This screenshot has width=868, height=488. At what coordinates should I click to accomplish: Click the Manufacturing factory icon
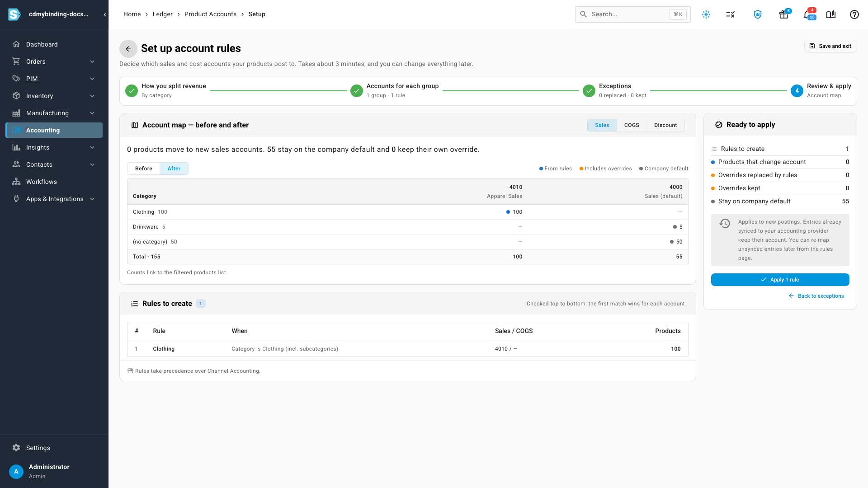click(x=16, y=113)
